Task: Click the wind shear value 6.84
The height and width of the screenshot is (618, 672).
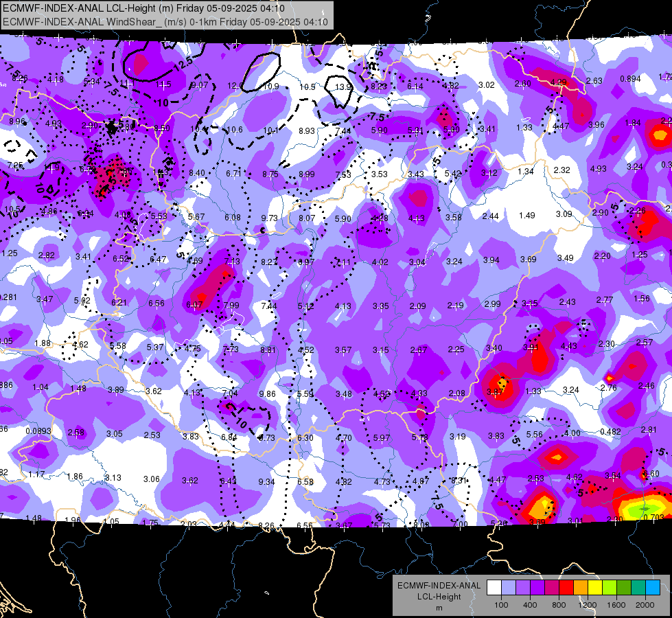Action: [229, 437]
